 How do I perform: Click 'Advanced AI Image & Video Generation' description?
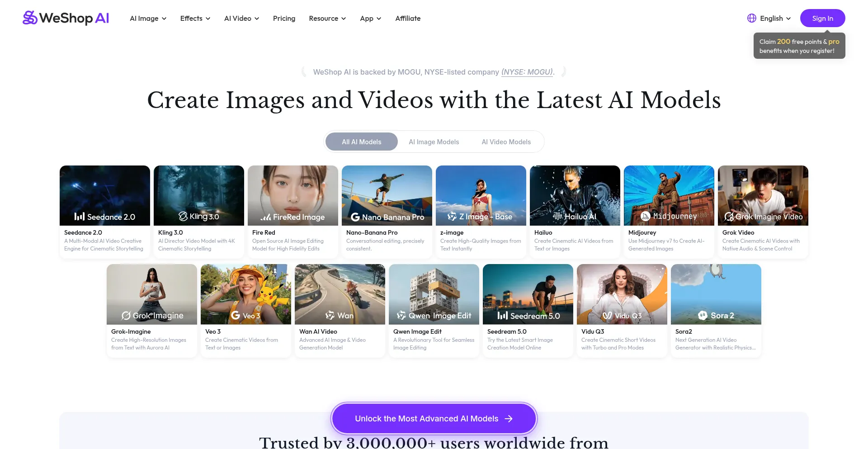332,344
